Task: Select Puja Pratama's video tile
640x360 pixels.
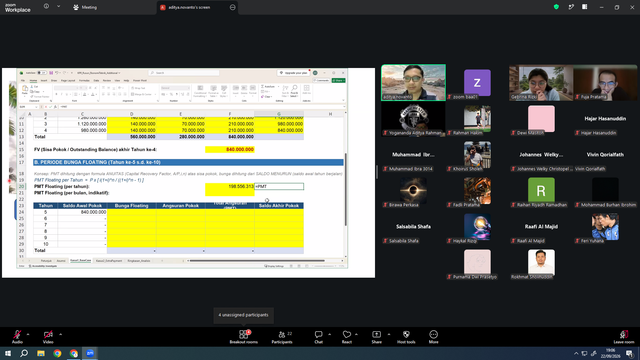Action: pyautogui.click(x=605, y=82)
